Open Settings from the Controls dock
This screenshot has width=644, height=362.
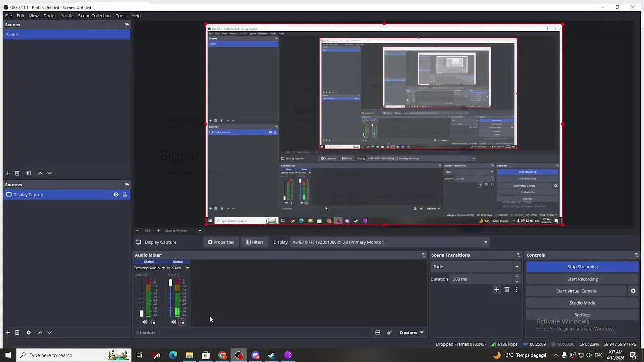[x=582, y=315]
